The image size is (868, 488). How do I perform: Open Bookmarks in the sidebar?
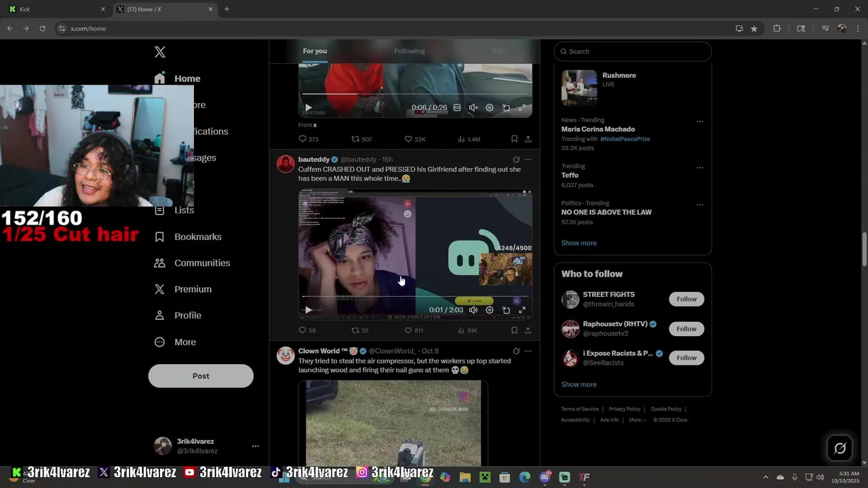(188, 237)
